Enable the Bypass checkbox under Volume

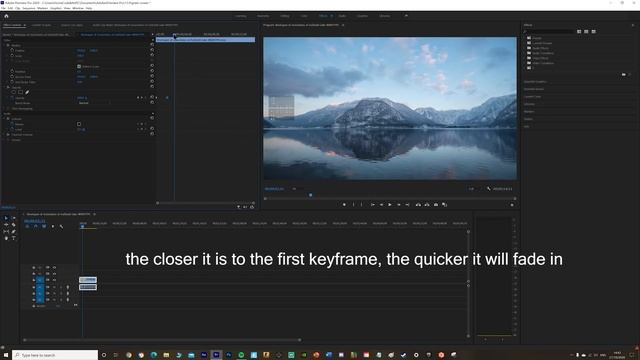tap(79, 124)
